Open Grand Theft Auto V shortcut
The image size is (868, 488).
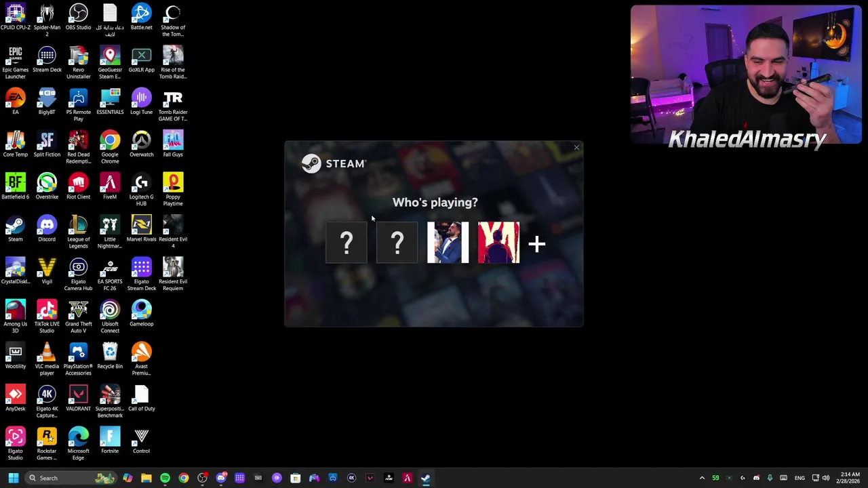[x=78, y=317]
